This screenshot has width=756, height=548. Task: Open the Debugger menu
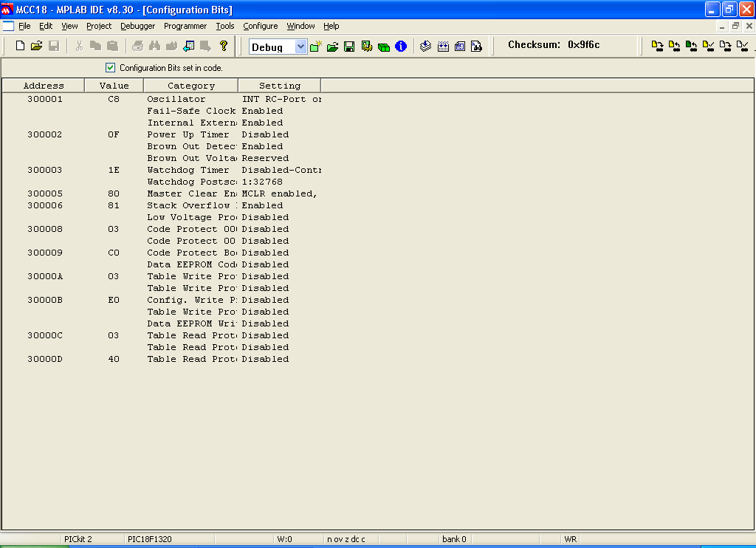[x=138, y=26]
